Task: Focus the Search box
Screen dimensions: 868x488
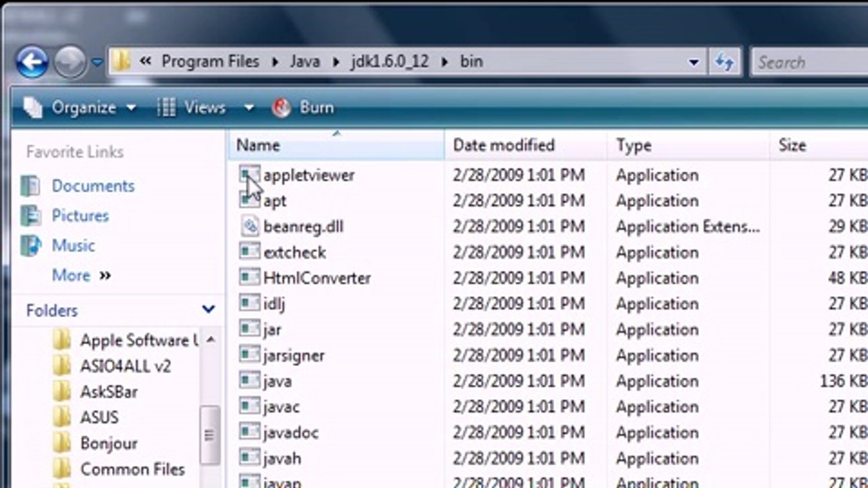Action: (810, 62)
